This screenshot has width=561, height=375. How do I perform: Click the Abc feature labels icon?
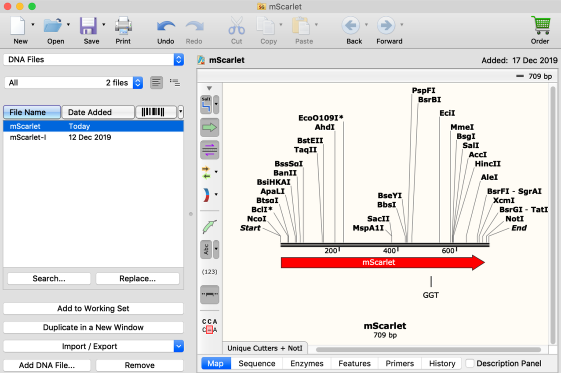coord(206,249)
